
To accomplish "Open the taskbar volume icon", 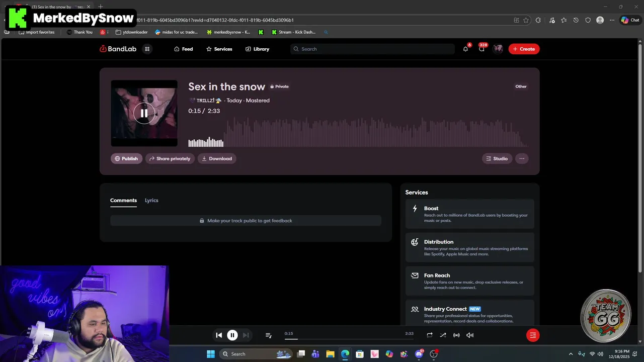I will 600,354.
